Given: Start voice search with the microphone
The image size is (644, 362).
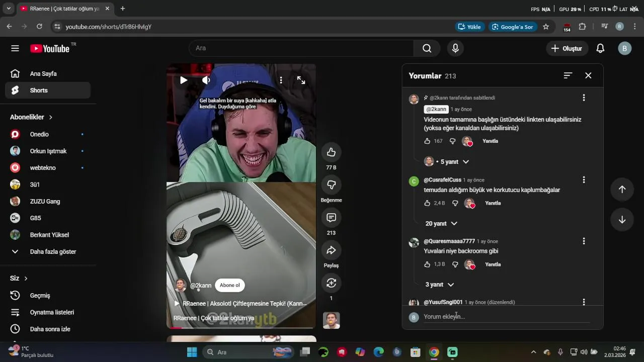Looking at the screenshot, I should pyautogui.click(x=455, y=48).
